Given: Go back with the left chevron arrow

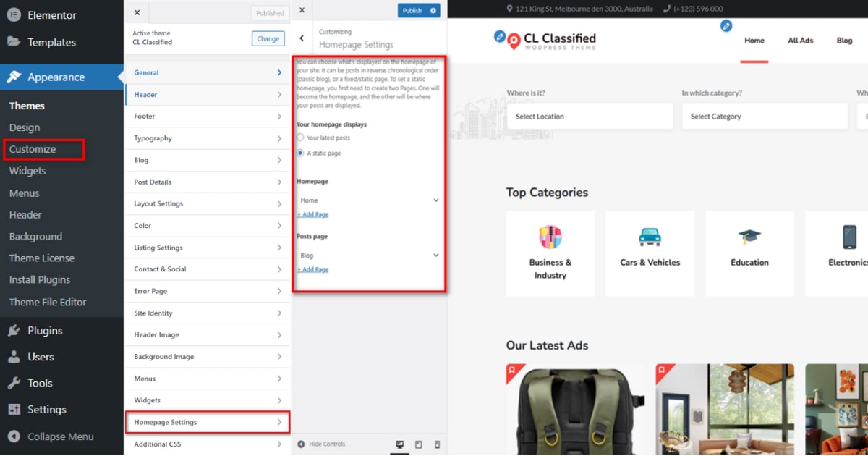Looking at the screenshot, I should (x=302, y=38).
